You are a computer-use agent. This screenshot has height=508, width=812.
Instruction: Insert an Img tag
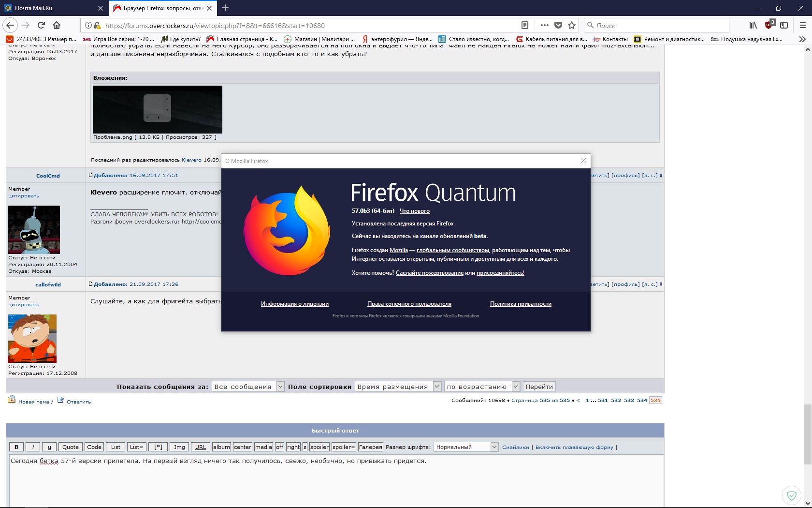[x=179, y=447]
